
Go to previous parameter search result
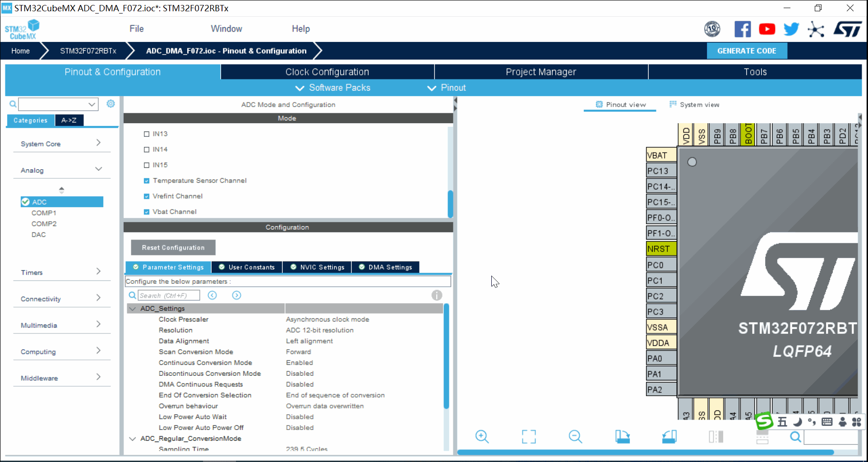(x=212, y=295)
